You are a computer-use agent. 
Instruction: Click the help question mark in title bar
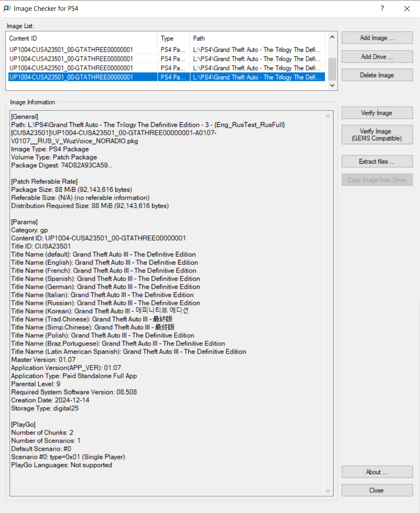point(382,9)
